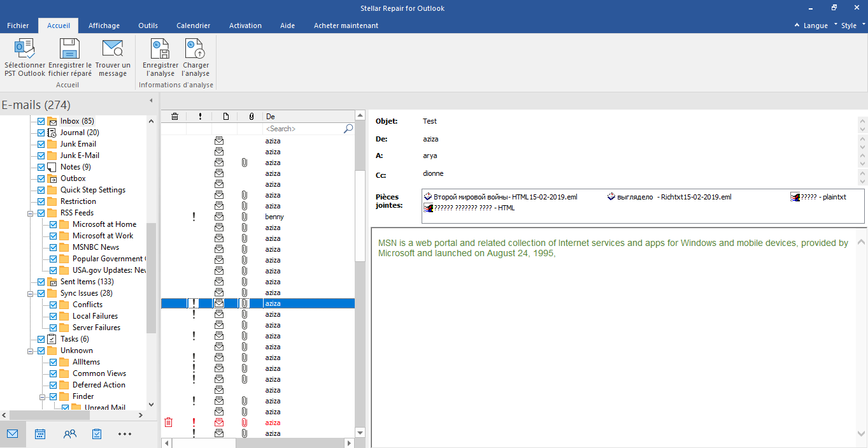Open the Aide tab
The width and height of the screenshot is (868, 448).
[287, 25]
